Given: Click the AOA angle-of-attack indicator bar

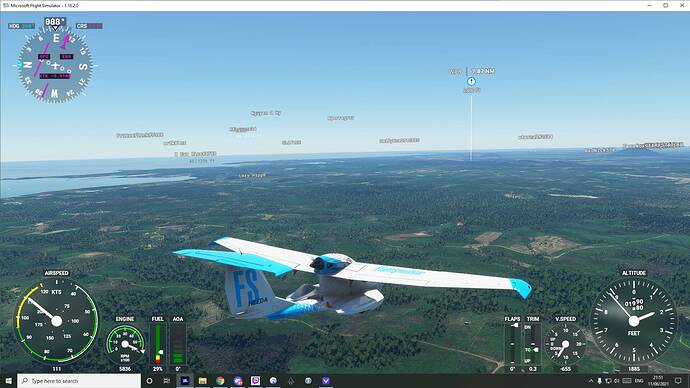Looking at the screenshot, I should pos(178,344).
